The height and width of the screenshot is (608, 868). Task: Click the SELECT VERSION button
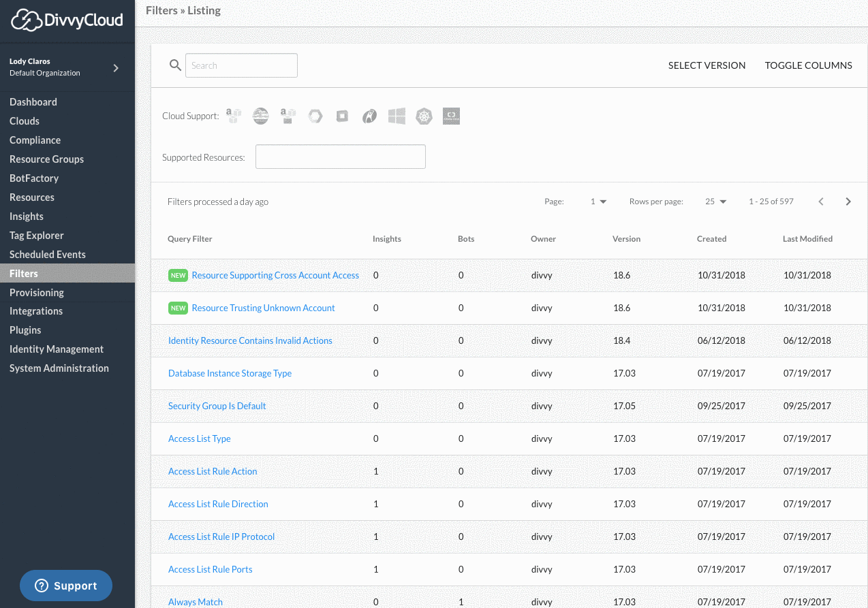(x=707, y=65)
